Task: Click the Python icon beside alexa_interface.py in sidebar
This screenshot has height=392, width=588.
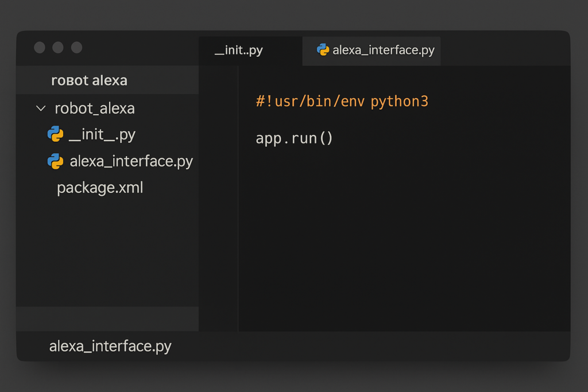Action: [x=56, y=161]
